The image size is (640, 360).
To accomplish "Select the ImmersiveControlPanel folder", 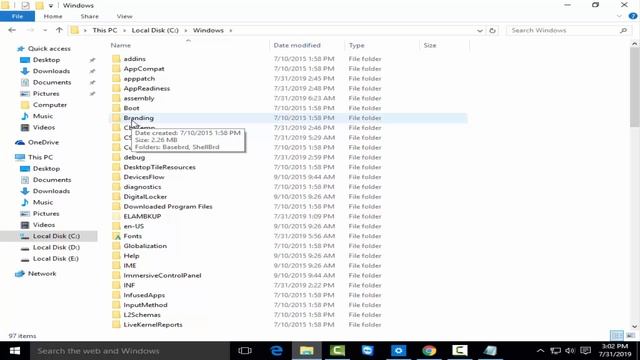I will pyautogui.click(x=162, y=276).
